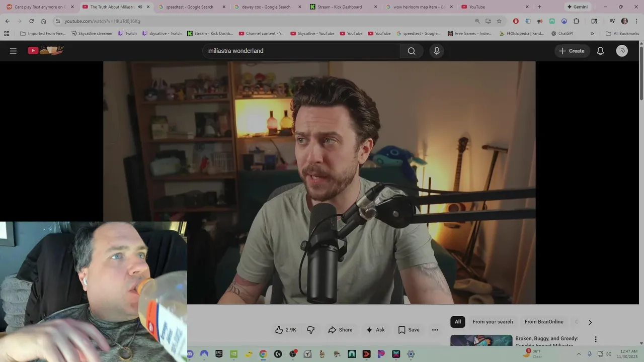Dislike the video

pyautogui.click(x=311, y=330)
